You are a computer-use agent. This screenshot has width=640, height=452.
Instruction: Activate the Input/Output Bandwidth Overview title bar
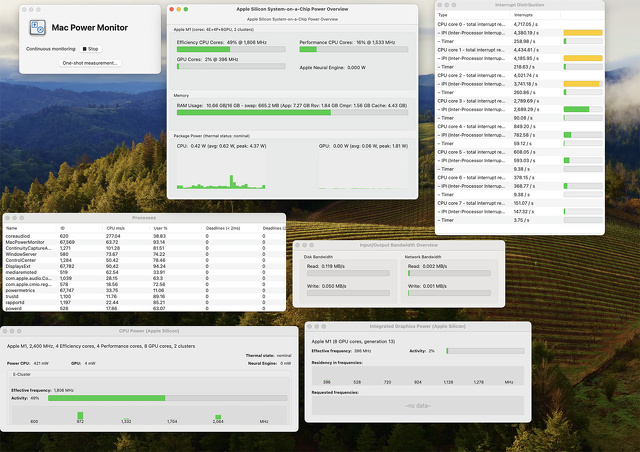tap(398, 245)
